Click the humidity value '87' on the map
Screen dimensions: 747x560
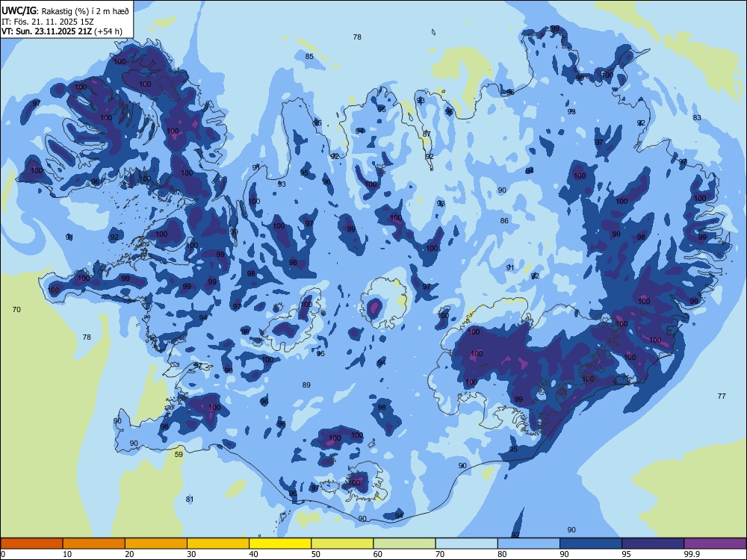427,134
